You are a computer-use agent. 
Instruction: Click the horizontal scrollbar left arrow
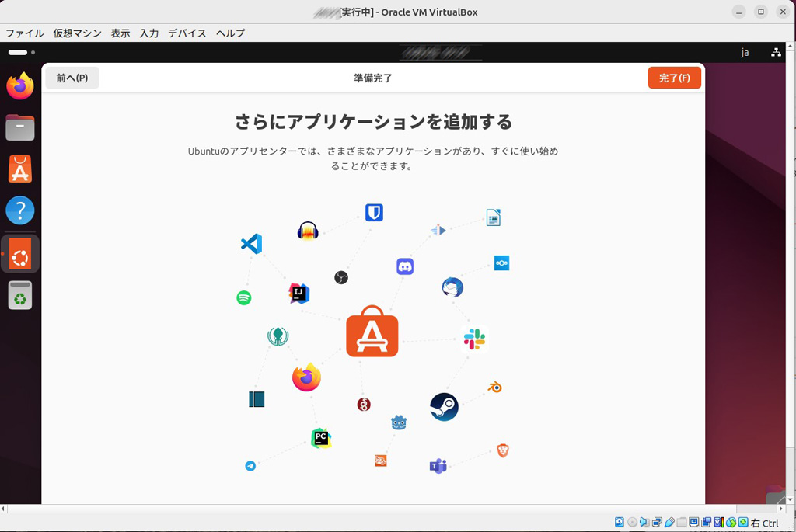coord(4,509)
